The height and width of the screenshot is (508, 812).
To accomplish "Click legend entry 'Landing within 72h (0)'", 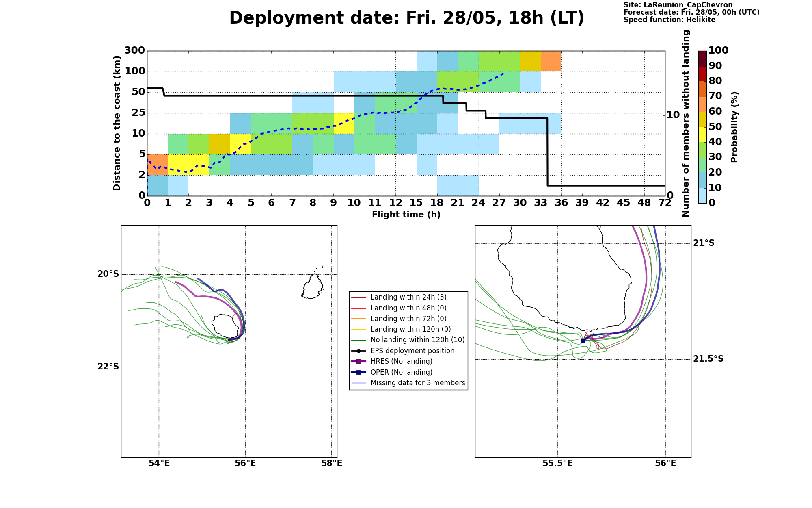I will (408, 319).
